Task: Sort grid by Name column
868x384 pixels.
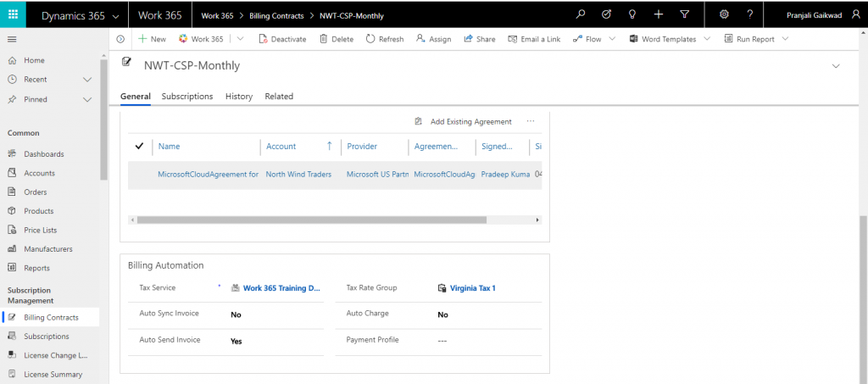Action: [169, 147]
